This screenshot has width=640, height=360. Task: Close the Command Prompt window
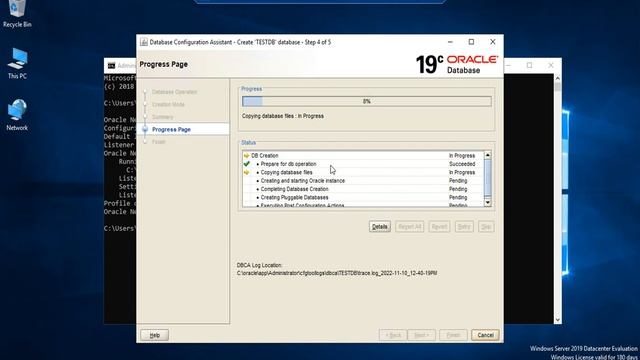(551, 65)
